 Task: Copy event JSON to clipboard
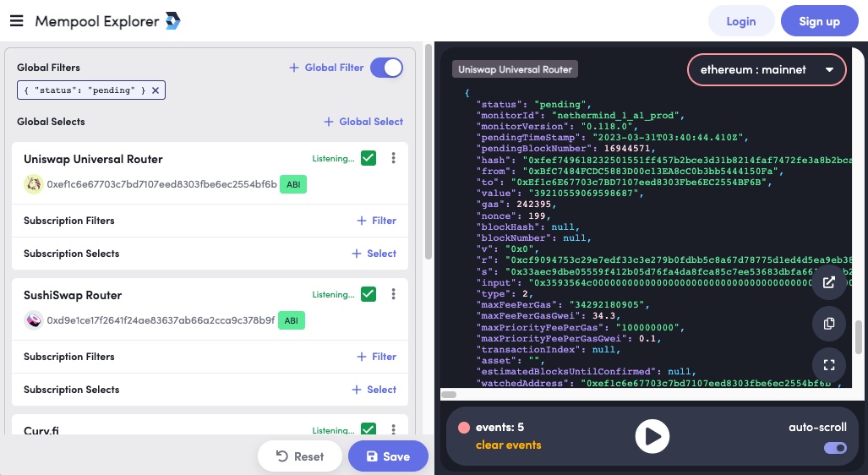click(x=828, y=324)
